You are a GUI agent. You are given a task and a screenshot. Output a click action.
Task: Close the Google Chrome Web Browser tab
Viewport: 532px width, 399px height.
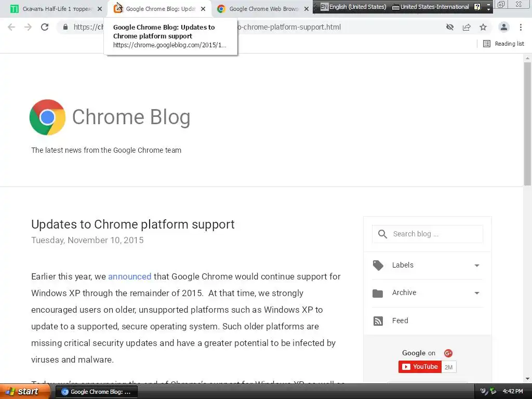pyautogui.click(x=307, y=9)
